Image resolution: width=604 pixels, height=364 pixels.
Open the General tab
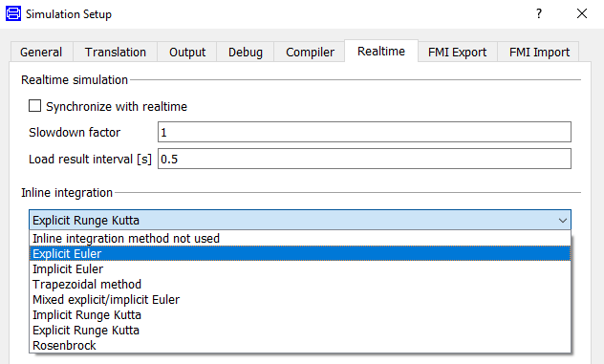click(41, 52)
